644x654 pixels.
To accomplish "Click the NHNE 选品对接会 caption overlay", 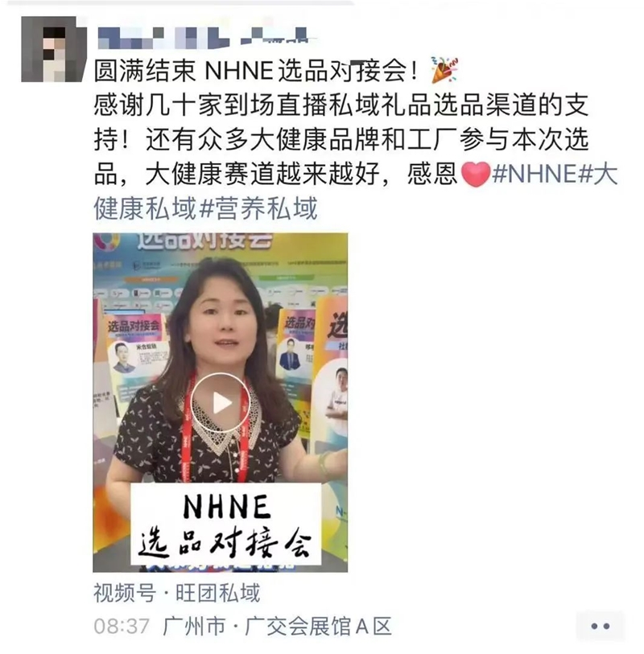I will coord(225,524).
